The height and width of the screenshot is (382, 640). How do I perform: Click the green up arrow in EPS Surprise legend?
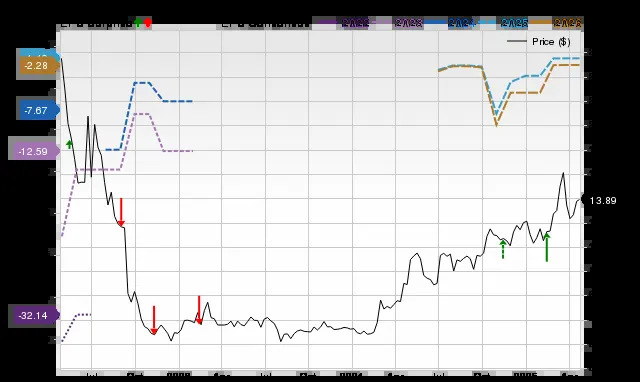pos(138,22)
